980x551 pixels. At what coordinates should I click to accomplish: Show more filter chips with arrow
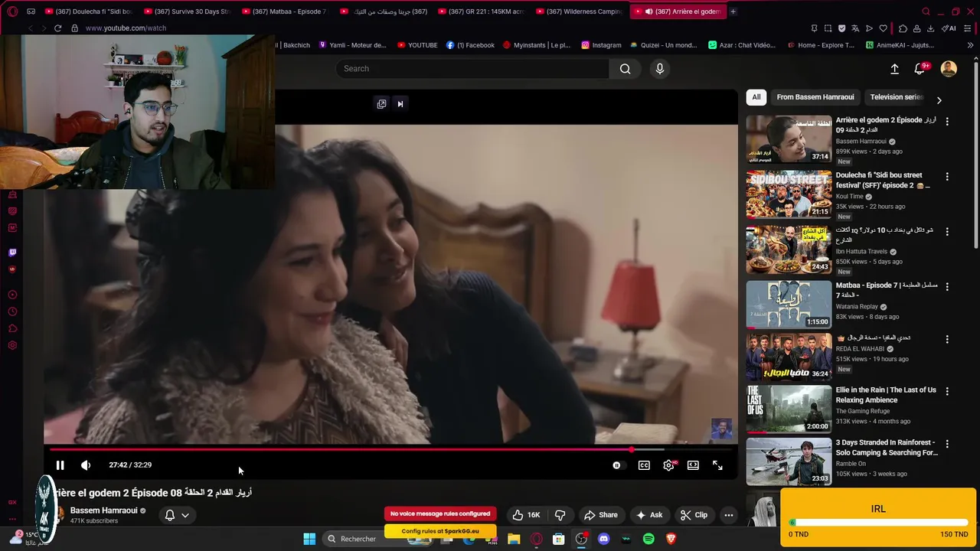coord(939,100)
